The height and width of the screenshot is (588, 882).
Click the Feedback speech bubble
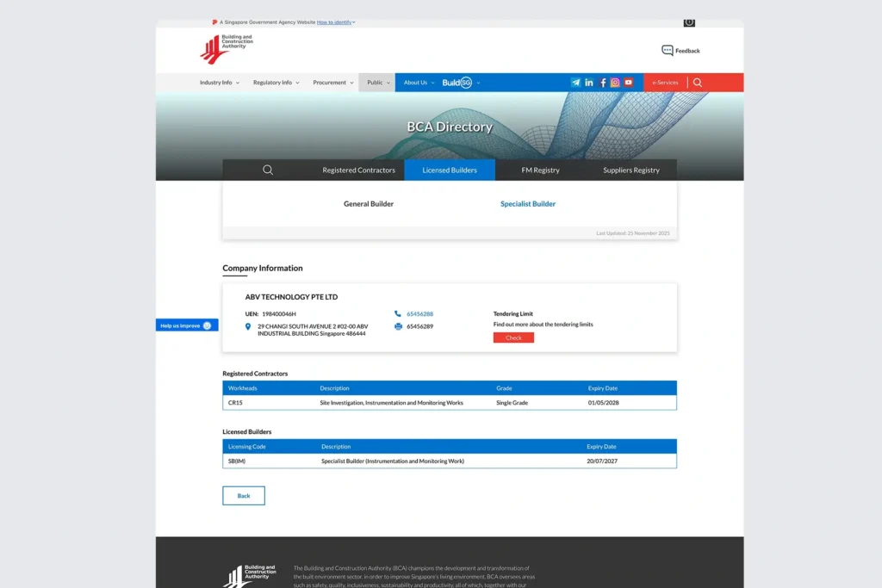668,51
